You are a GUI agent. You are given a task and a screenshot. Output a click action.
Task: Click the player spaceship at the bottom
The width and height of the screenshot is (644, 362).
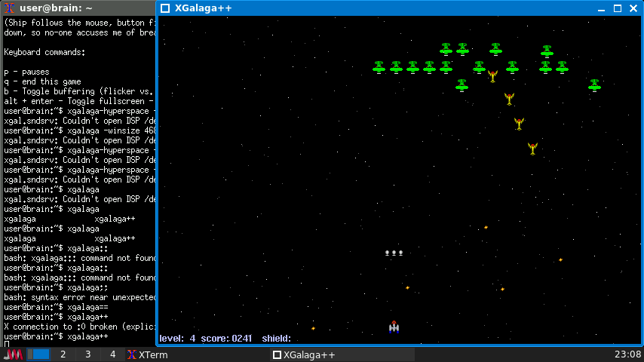(x=394, y=327)
